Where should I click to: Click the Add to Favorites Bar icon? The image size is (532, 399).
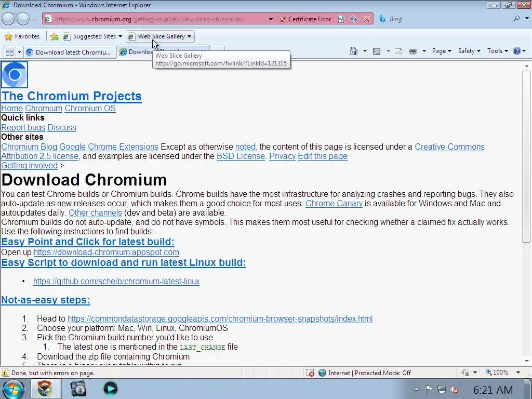[x=54, y=36]
